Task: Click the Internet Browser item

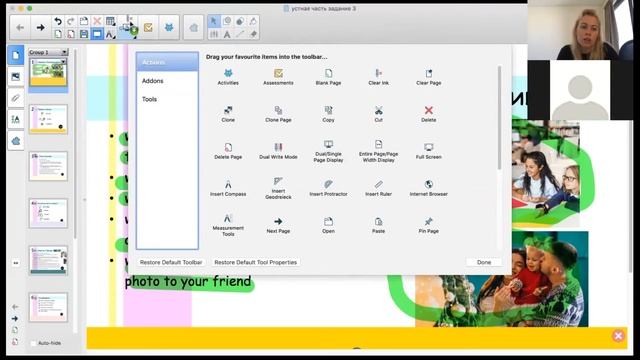Action: click(x=429, y=188)
